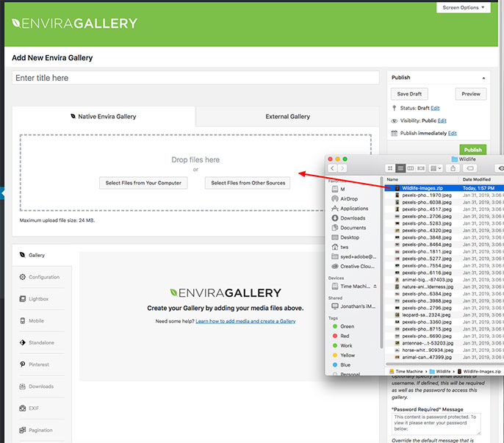Screen dimensions: 504x443
Task: Edit the Status: Draft setting
Action: tap(435, 108)
